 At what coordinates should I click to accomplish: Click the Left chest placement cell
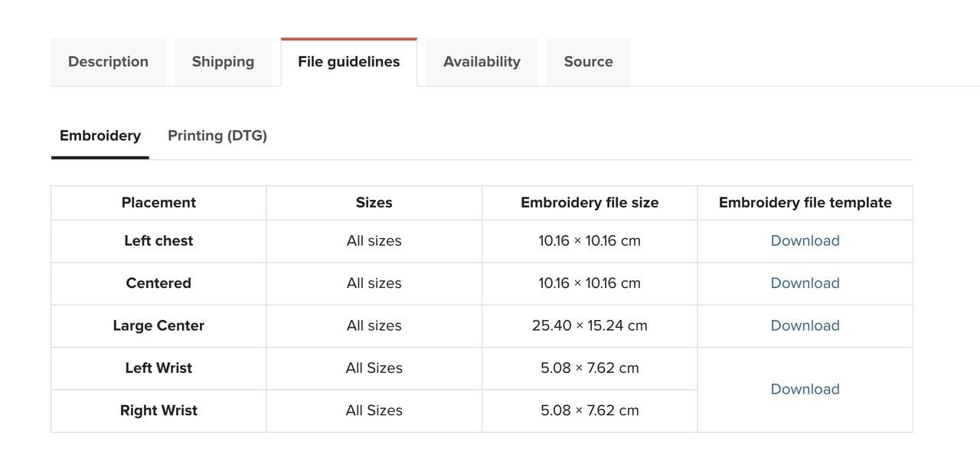[158, 240]
